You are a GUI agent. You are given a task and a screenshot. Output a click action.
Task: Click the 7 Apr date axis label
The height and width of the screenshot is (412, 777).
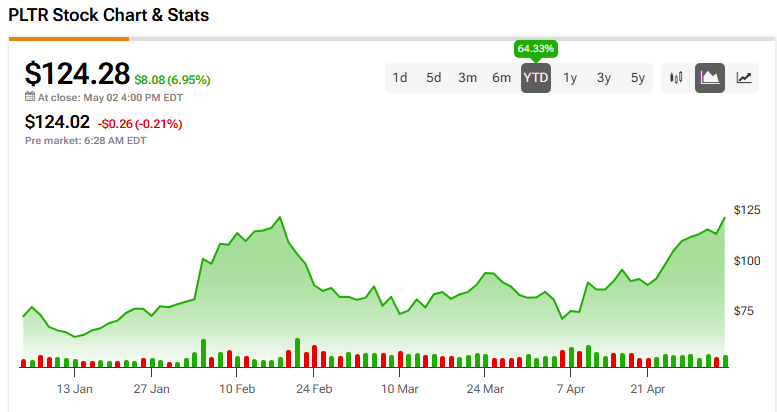[x=570, y=389]
